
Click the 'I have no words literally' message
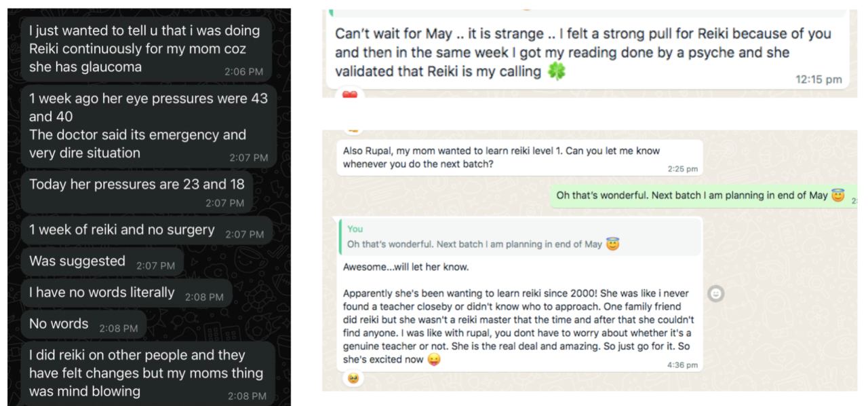[126, 293]
